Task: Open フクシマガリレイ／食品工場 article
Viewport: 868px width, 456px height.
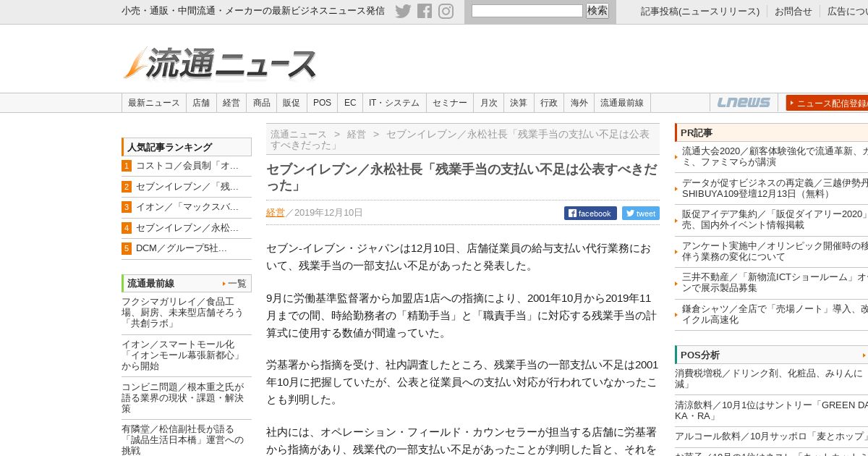Action: (x=182, y=313)
